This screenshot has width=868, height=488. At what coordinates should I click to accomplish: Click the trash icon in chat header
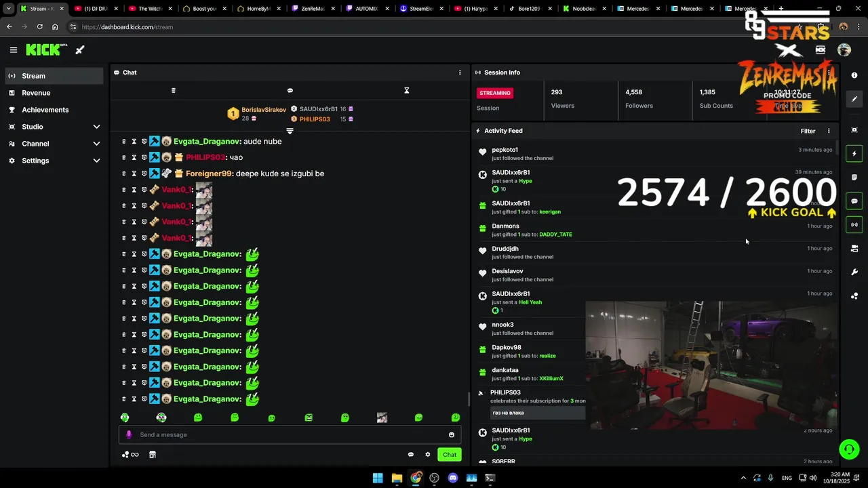(x=174, y=90)
